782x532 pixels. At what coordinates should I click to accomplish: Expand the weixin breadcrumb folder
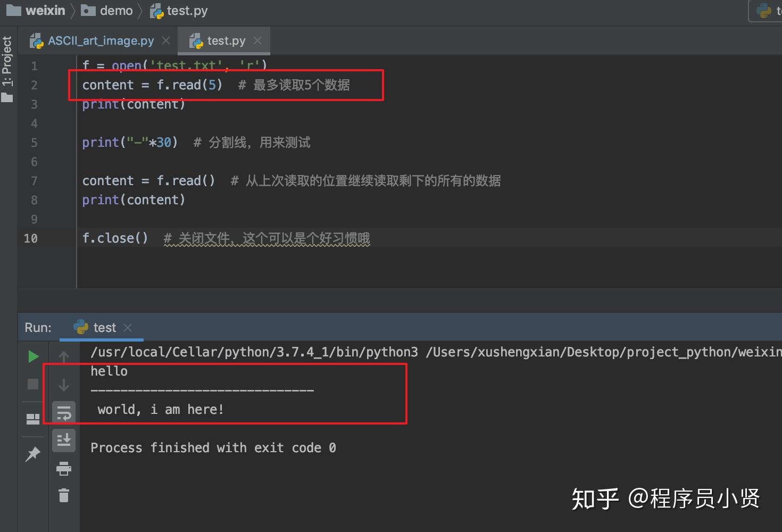45,10
